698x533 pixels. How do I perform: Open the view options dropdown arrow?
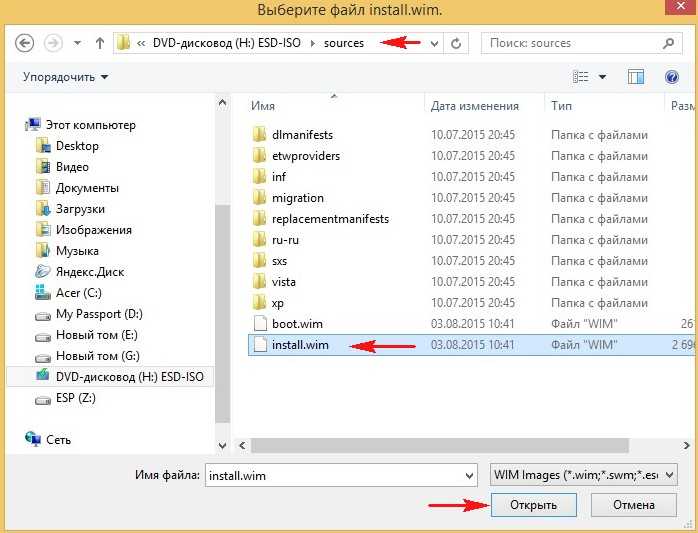pyautogui.click(x=602, y=77)
